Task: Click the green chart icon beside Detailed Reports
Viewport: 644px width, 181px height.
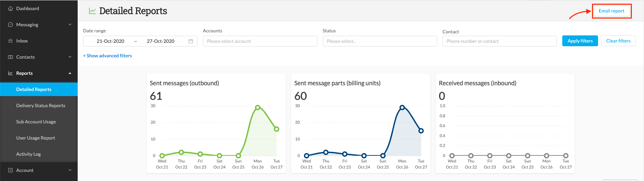Action: point(92,11)
